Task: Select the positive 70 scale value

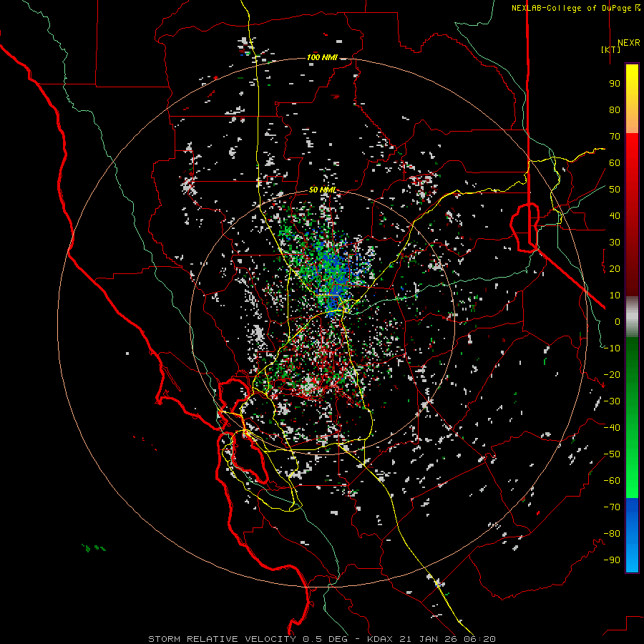Action: coord(615,137)
